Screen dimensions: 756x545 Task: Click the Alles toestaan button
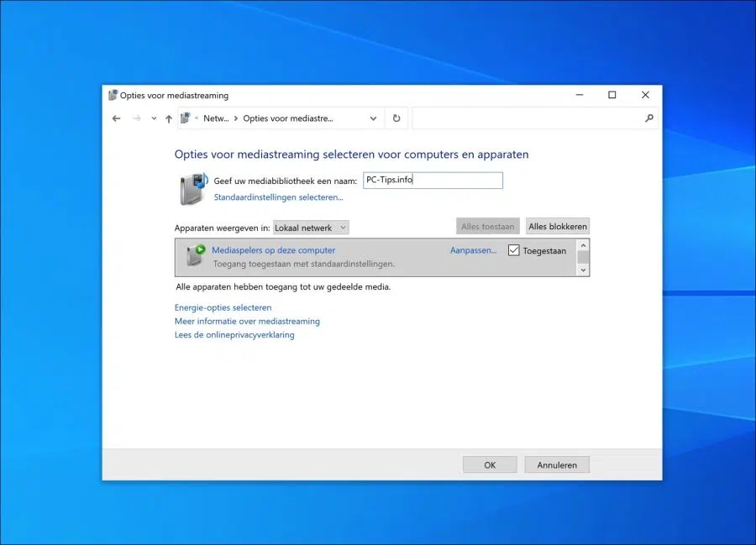click(x=488, y=227)
